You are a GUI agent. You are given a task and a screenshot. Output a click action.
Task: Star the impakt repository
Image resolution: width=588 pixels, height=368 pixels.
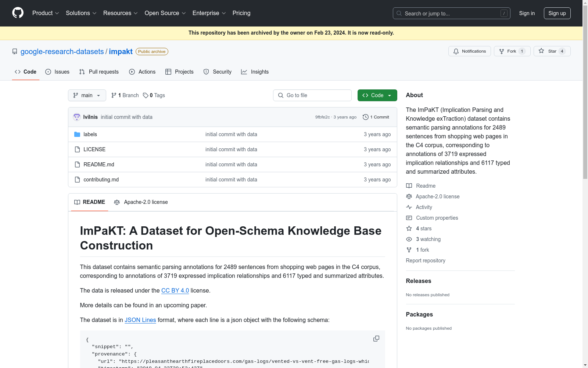(552, 51)
